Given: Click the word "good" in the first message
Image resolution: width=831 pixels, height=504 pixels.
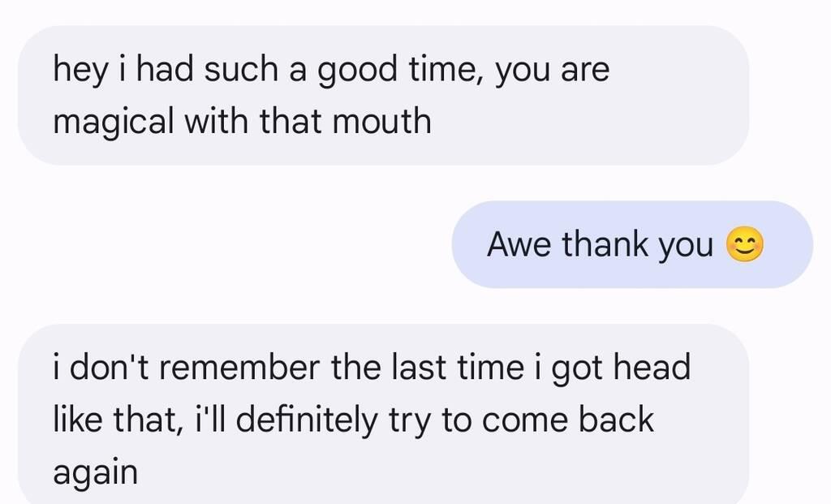Looking at the screenshot, I should point(358,71).
